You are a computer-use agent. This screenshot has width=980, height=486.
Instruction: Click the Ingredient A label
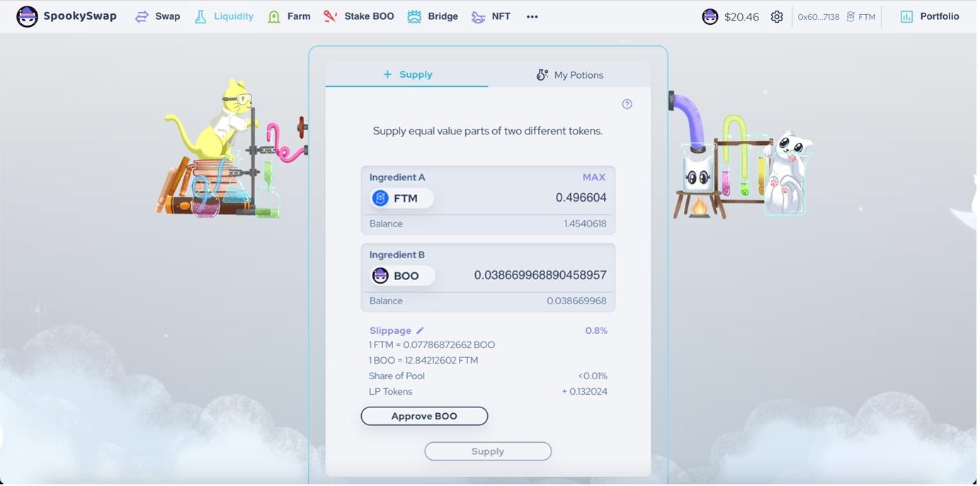[397, 178]
